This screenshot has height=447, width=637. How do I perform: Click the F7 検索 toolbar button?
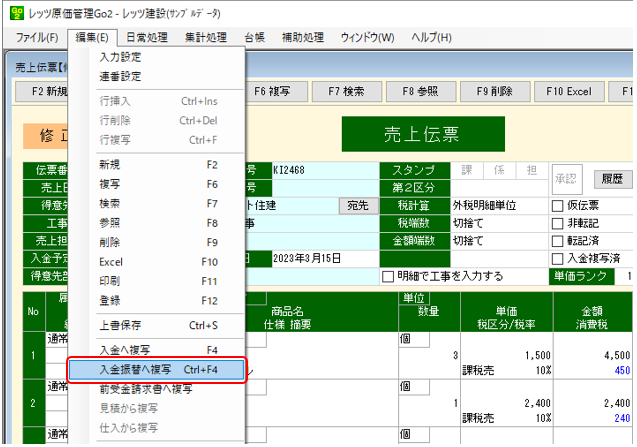pyautogui.click(x=347, y=91)
